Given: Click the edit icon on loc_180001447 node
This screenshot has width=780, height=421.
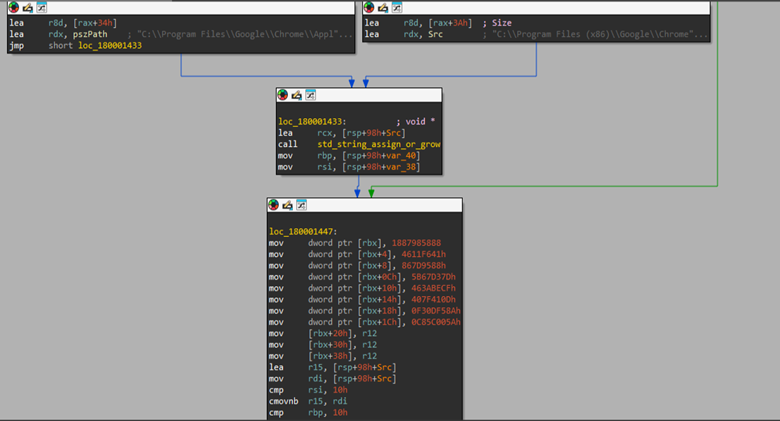Looking at the screenshot, I should pos(288,205).
